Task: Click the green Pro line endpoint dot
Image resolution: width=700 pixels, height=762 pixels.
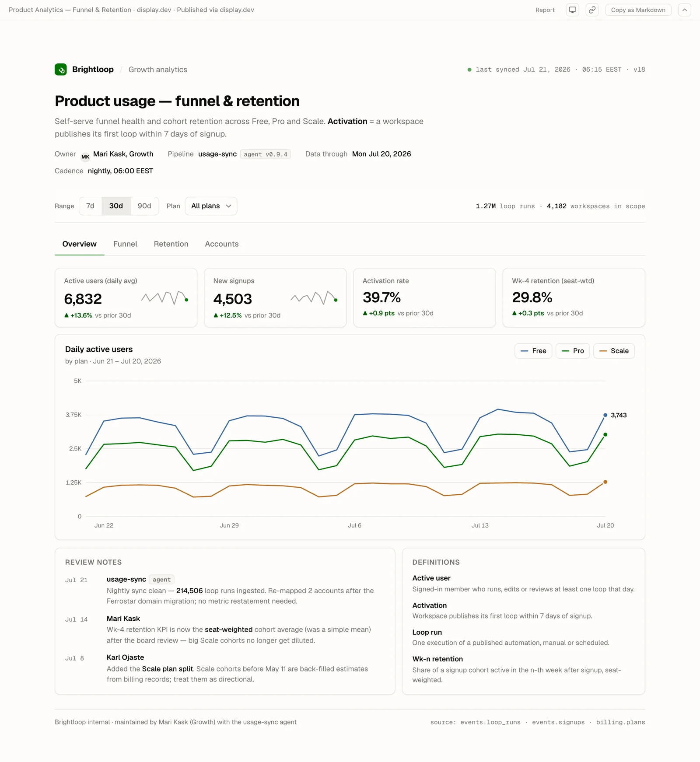Action: (x=605, y=435)
